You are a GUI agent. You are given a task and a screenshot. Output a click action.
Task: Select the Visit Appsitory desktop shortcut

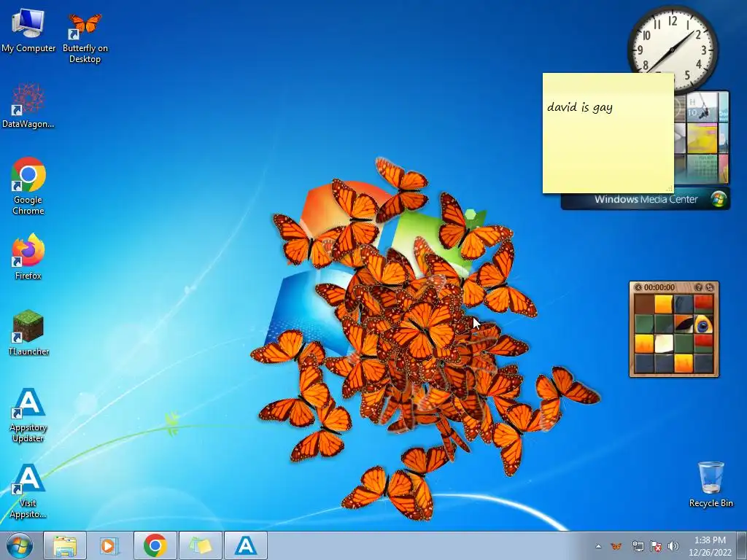click(x=28, y=491)
